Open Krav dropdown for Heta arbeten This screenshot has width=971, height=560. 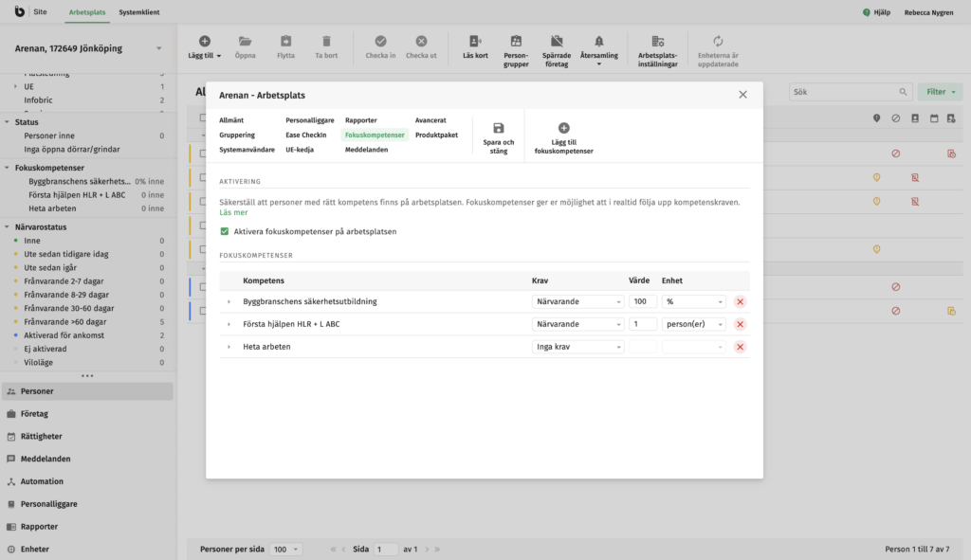click(x=577, y=347)
